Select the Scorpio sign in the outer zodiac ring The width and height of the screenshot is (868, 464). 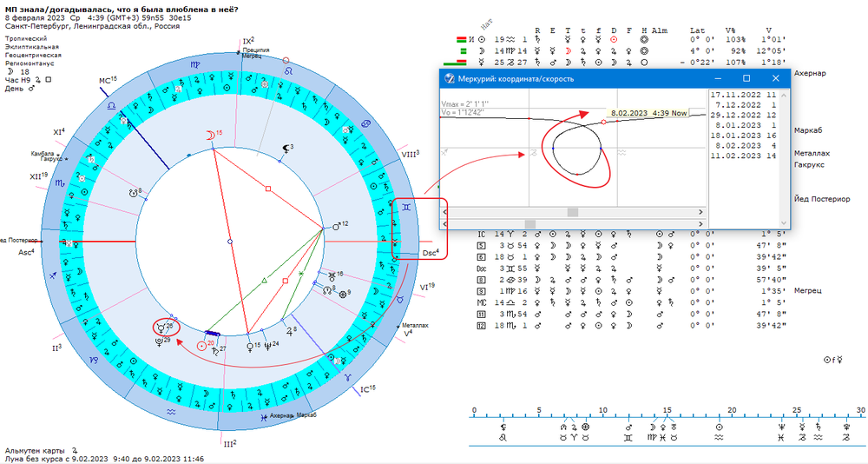coord(60,182)
